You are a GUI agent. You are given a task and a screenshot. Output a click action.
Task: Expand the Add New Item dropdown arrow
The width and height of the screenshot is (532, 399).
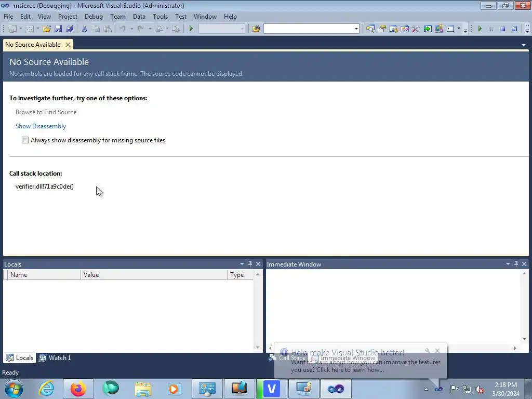click(x=37, y=29)
